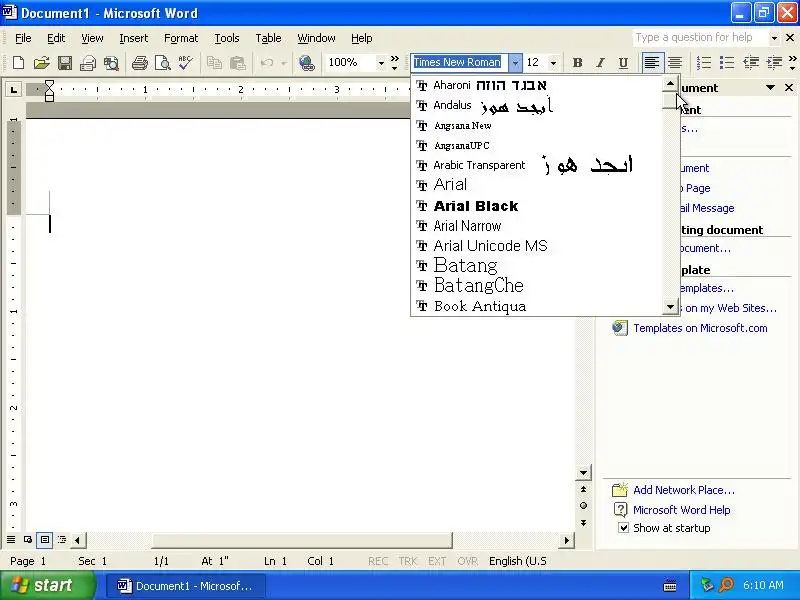Screen dimensions: 800x600
Task: Select Batang font entry
Action: point(536,265)
